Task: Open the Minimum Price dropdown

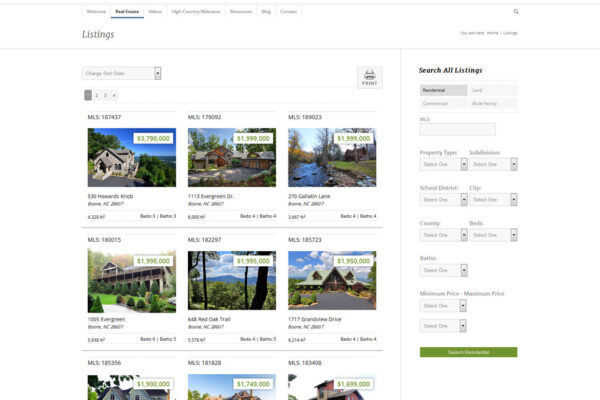Action: [x=443, y=305]
